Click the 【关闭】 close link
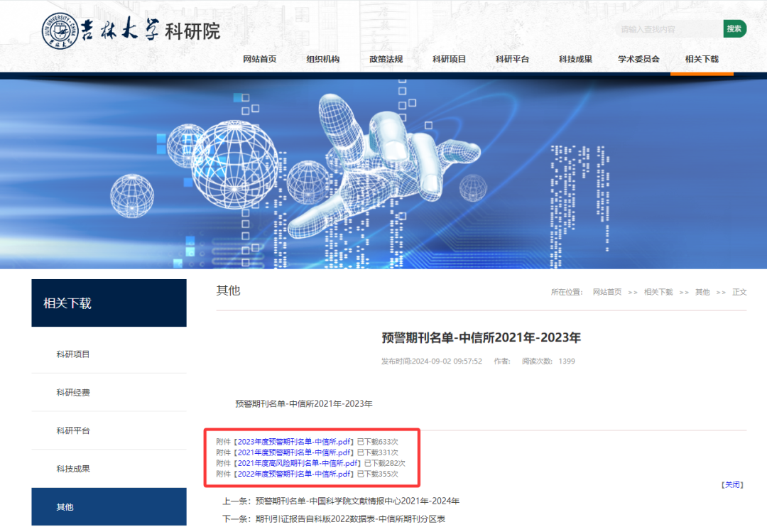 [732, 484]
